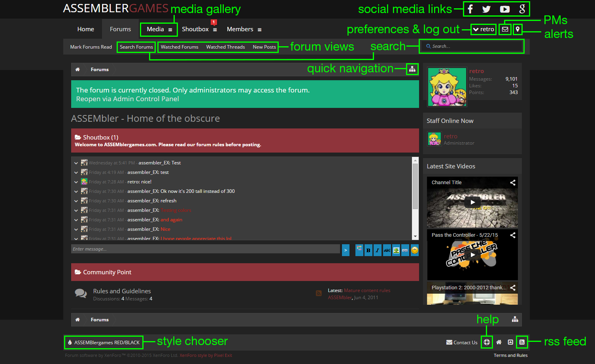
Task: Expand the Shoutbox menu dropdown arrow
Action: (x=215, y=30)
